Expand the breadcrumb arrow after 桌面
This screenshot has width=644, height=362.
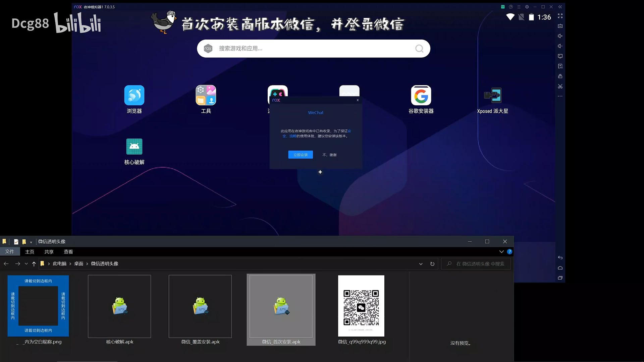(x=87, y=264)
